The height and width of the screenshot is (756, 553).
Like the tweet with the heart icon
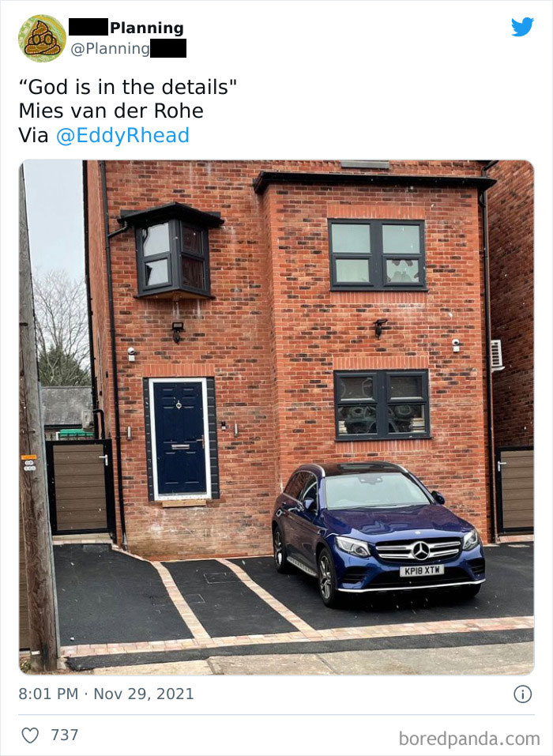[x=30, y=735]
